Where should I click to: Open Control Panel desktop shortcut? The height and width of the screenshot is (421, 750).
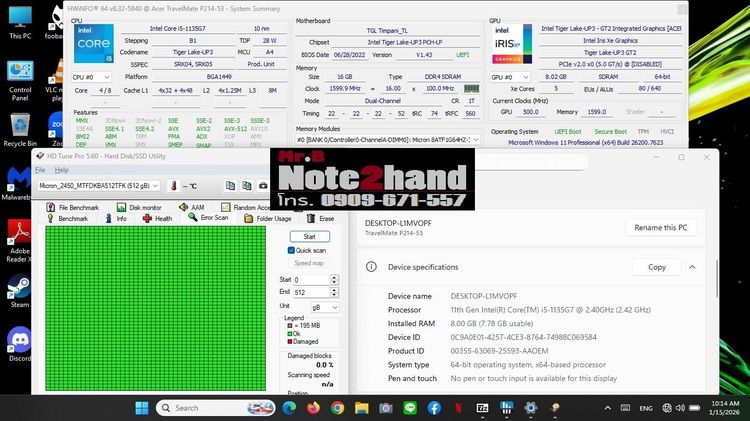20,80
